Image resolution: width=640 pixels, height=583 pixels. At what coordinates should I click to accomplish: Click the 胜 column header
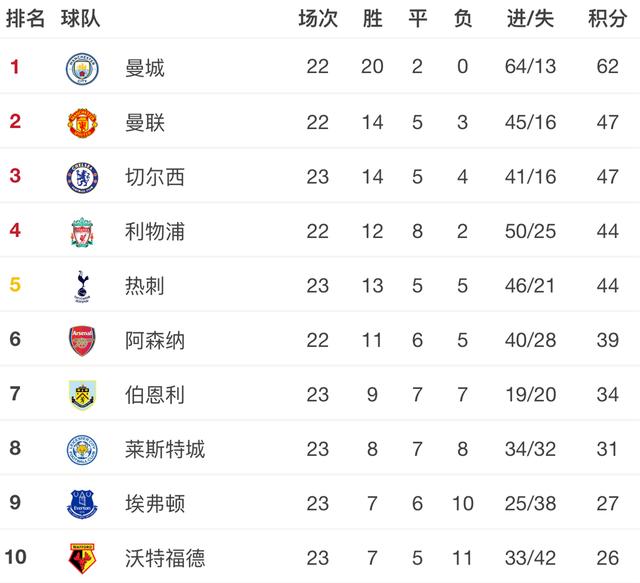[372, 18]
